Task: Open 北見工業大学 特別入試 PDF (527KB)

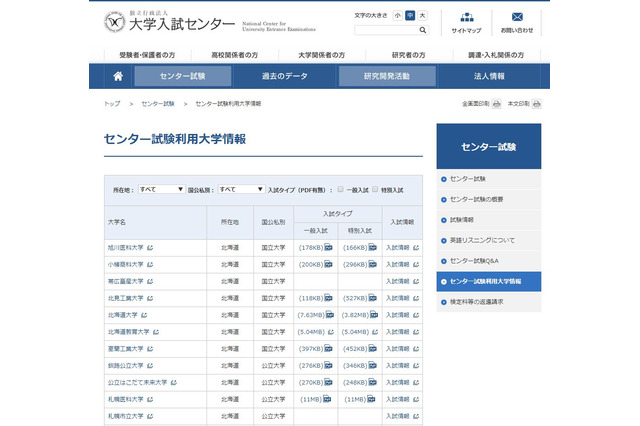Action: click(360, 298)
